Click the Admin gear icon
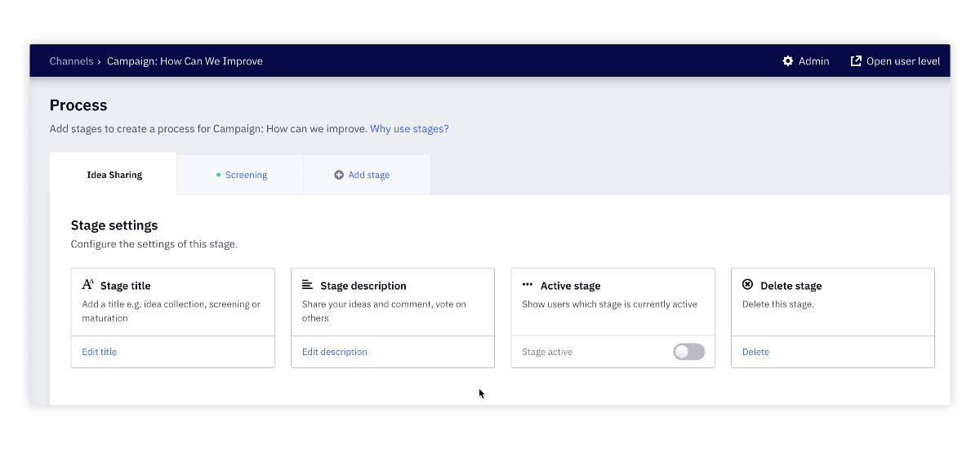Image resolution: width=980 pixels, height=449 pixels. [788, 61]
